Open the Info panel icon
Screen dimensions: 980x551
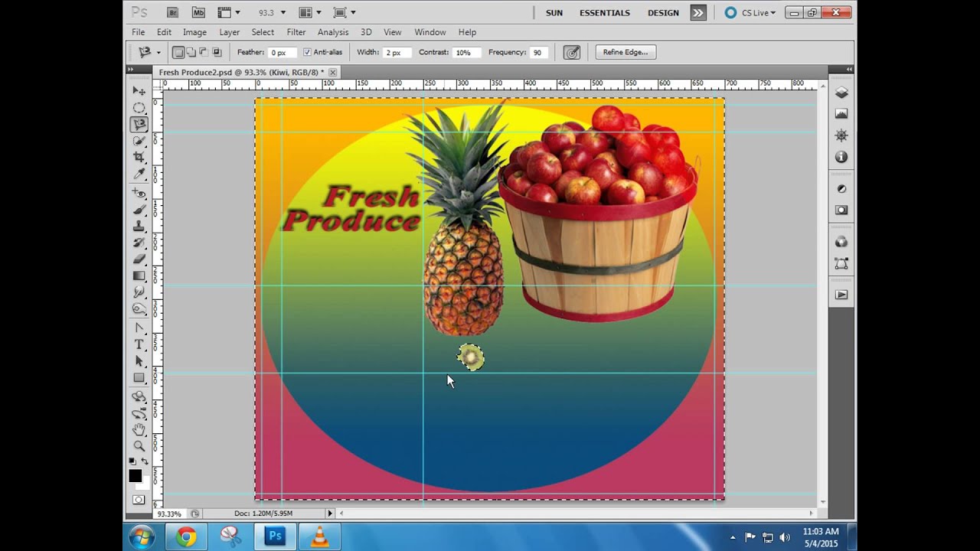pos(841,157)
